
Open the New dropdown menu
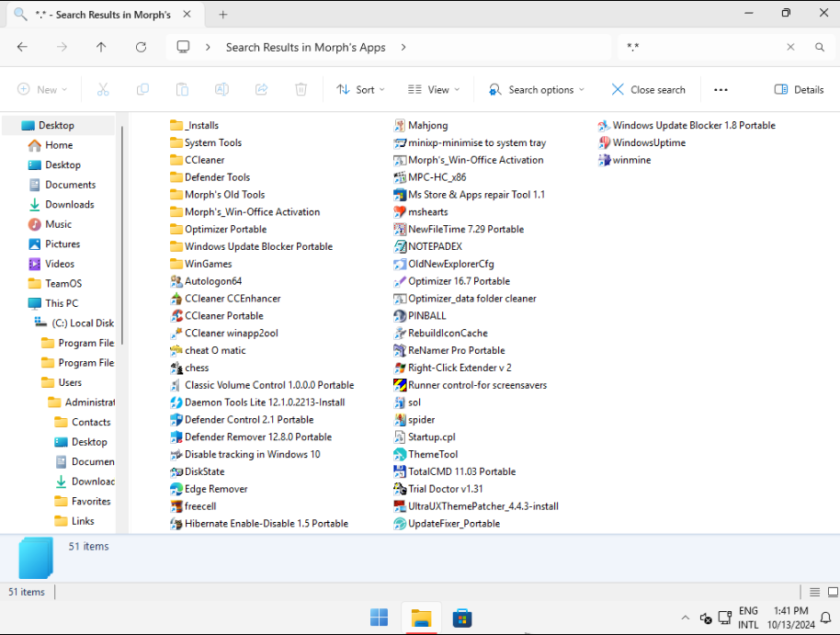coord(42,89)
